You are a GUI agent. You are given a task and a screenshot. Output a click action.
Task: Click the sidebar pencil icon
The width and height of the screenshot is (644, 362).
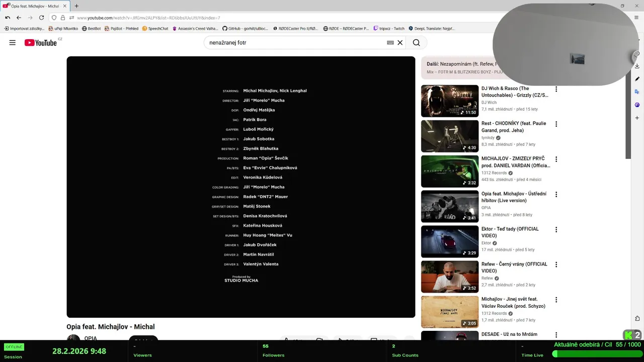[637, 79]
